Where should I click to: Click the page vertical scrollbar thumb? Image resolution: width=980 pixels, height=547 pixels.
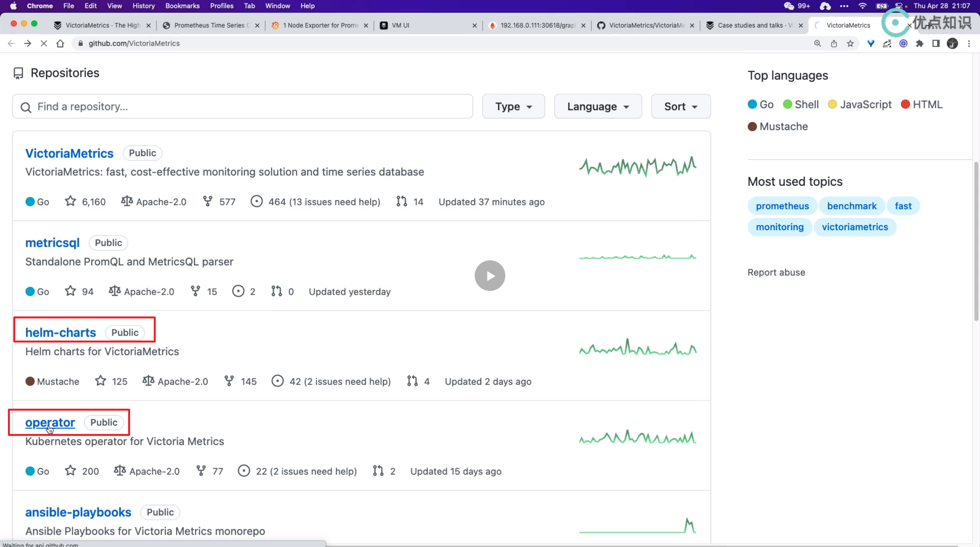pos(976,241)
